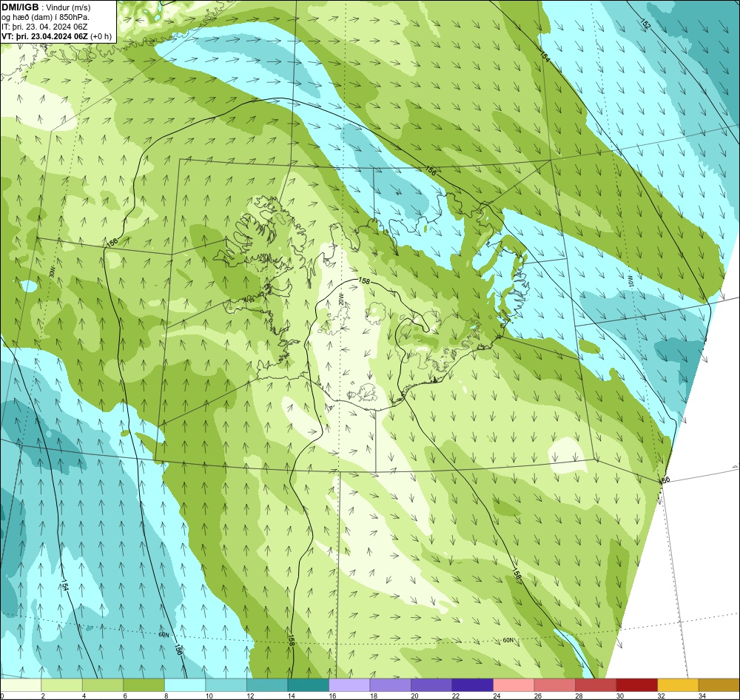Select the 'og hæð (dam) í 850hPa.' line
740x700 pixels.
point(45,17)
